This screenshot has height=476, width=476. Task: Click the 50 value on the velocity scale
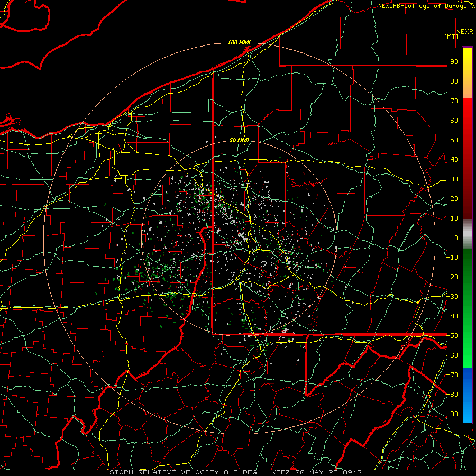coord(454,140)
